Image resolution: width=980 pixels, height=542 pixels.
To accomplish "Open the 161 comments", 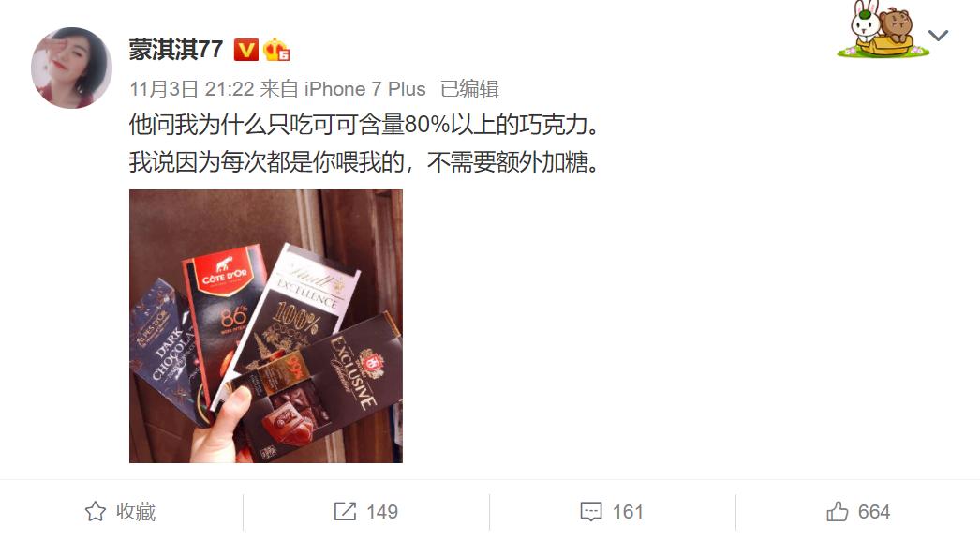I will 628,511.
